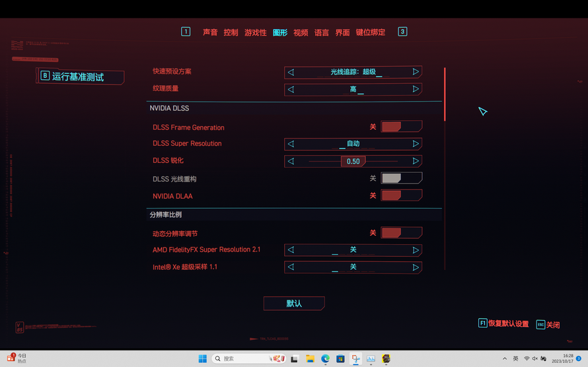Switch to the 控制 tab
588x367 pixels.
(x=231, y=32)
